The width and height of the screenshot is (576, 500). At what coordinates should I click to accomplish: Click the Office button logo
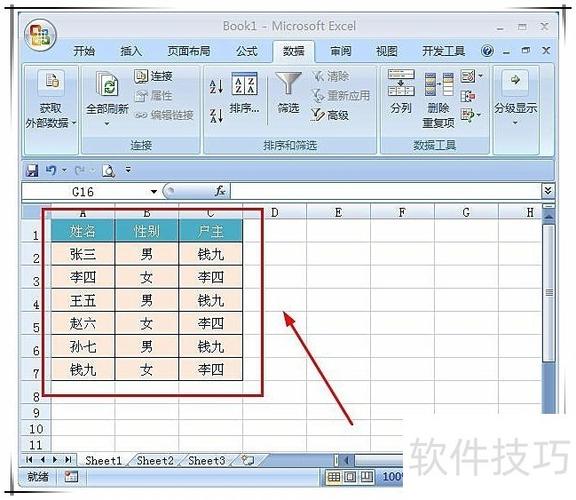pos(40,36)
